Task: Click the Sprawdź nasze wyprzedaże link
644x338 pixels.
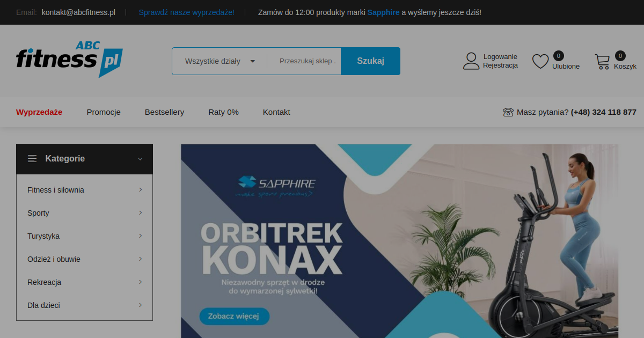Action: tap(186, 12)
